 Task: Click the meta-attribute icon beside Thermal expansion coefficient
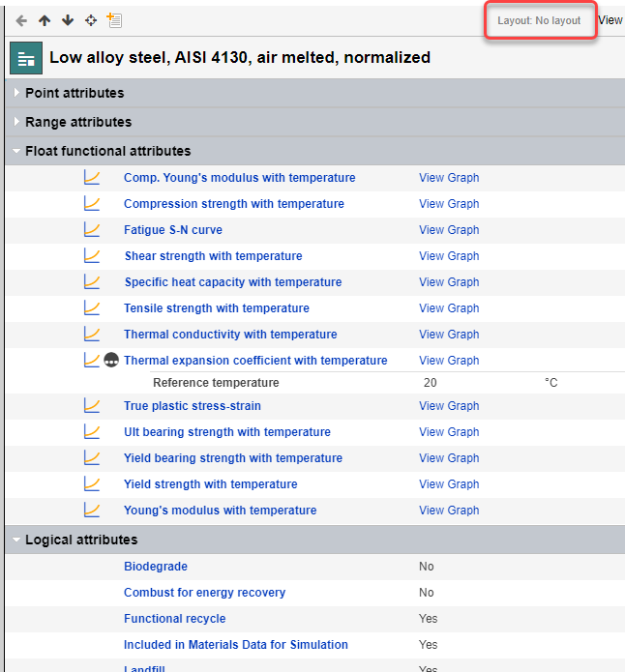click(112, 360)
